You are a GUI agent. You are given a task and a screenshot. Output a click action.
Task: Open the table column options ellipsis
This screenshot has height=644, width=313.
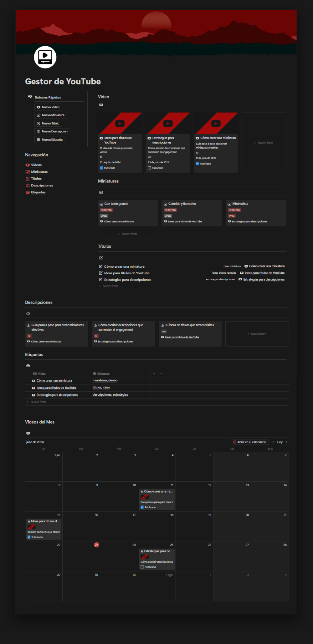click(161, 374)
